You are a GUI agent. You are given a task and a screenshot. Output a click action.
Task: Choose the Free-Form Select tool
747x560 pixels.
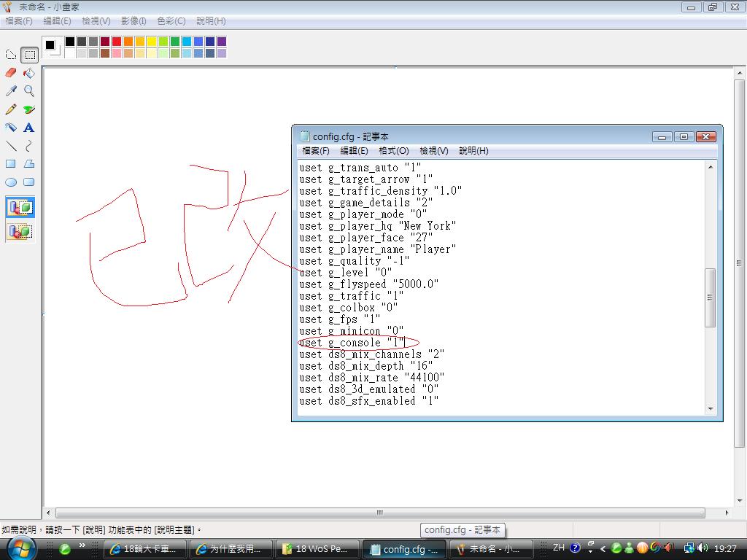click(x=11, y=55)
